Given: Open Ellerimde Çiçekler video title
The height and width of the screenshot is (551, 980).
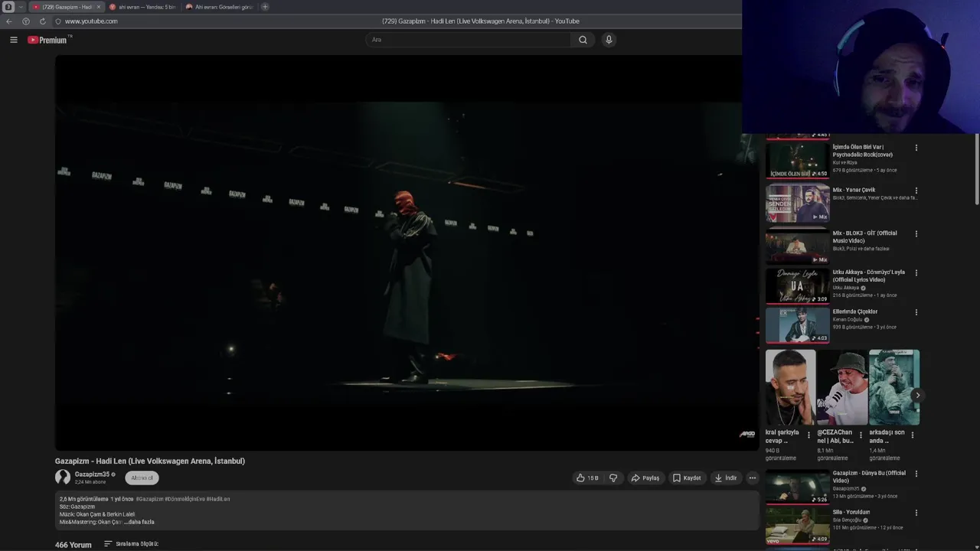Looking at the screenshot, I should pos(855,311).
